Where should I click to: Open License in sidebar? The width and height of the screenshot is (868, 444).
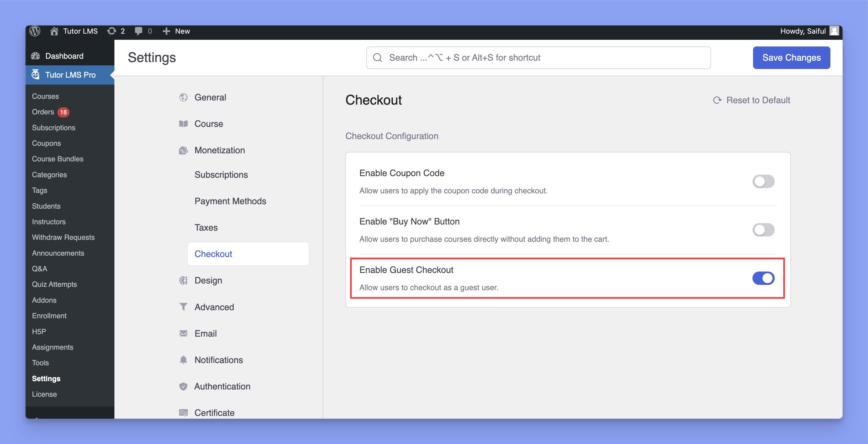tap(44, 394)
